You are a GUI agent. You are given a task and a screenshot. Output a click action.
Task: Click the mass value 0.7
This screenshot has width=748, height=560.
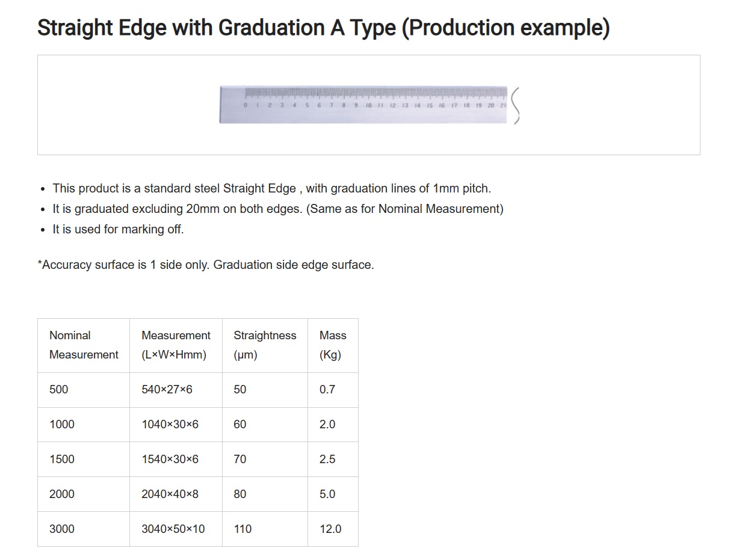tap(333, 390)
